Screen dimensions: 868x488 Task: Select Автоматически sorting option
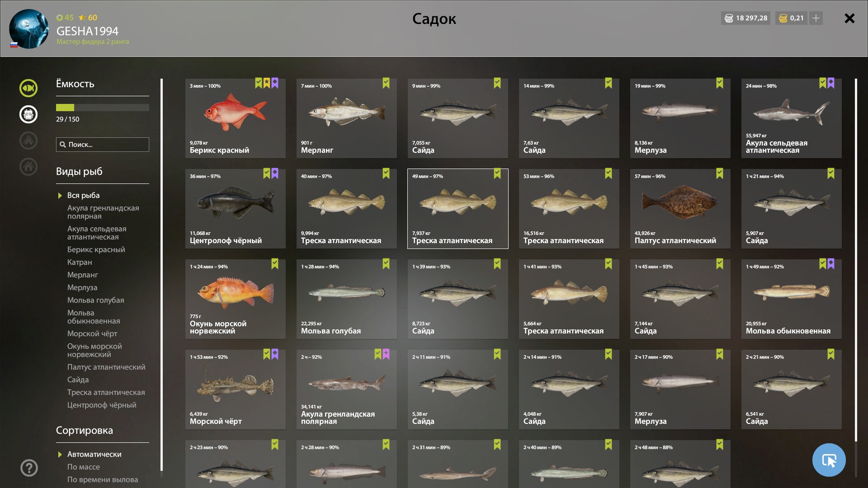(x=94, y=454)
